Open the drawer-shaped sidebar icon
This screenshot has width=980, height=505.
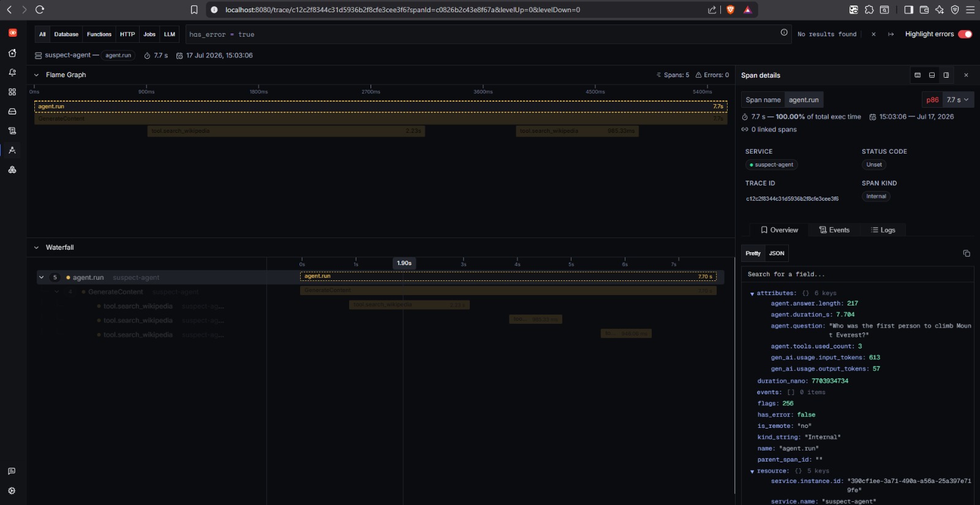12,111
